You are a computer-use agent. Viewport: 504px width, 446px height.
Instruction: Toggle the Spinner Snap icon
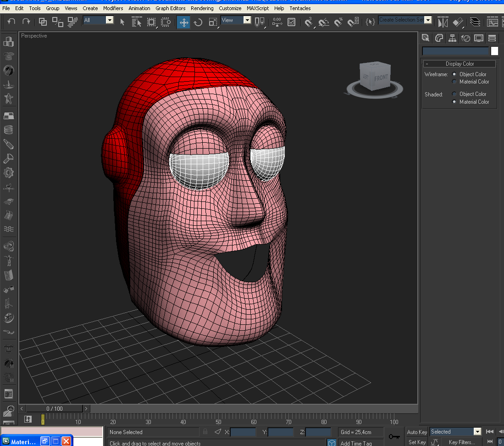point(353,22)
